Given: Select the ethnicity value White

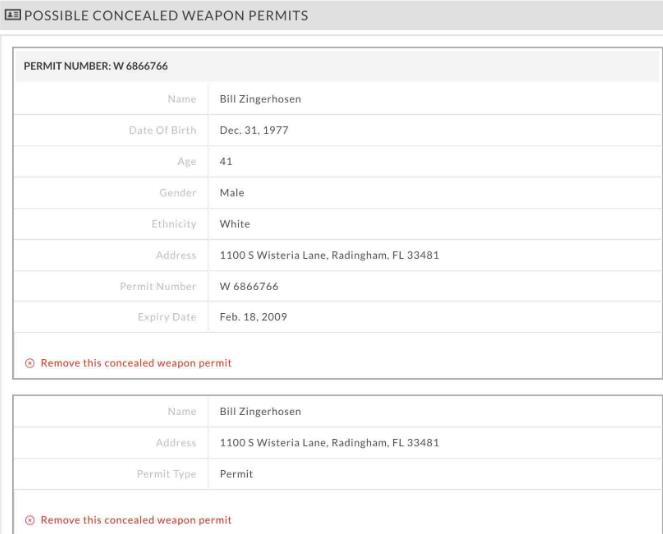Looking at the screenshot, I should [x=235, y=224].
